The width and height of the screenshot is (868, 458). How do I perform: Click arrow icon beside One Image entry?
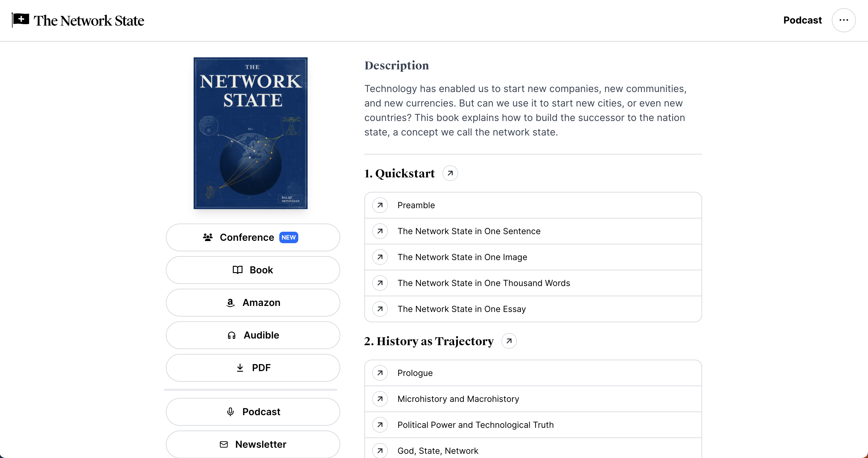click(380, 257)
